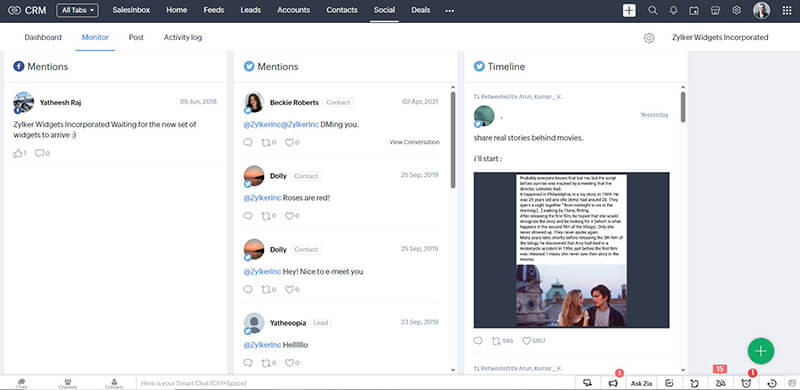The height and width of the screenshot is (390, 800).
Task: Click the Timeline column scrollbar
Action: click(x=683, y=107)
